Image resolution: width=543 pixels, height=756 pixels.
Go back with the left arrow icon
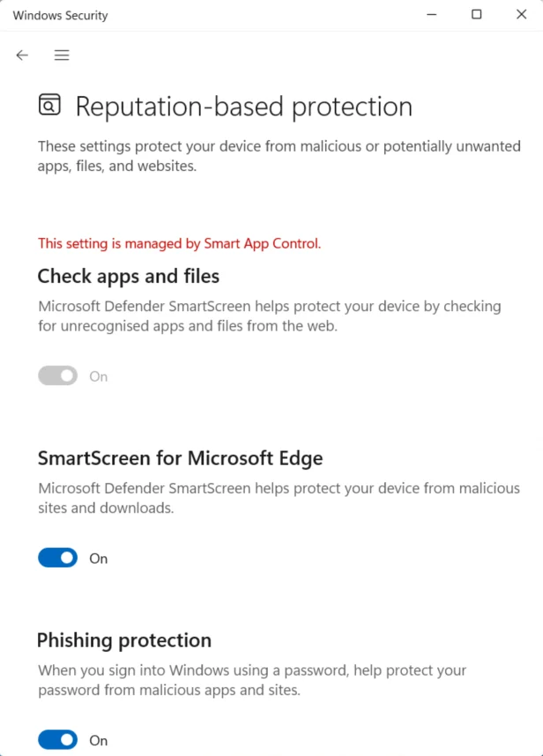click(22, 55)
